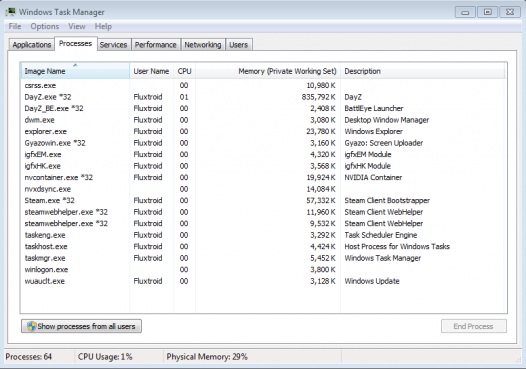Open the Help menu

click(103, 27)
